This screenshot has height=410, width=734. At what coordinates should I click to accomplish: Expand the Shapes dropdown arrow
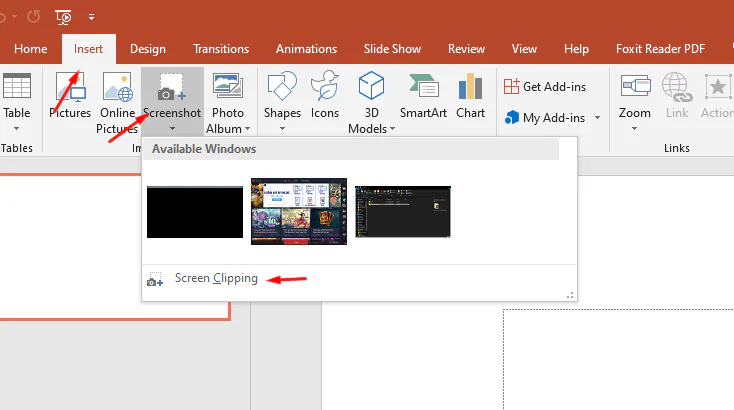coord(282,129)
